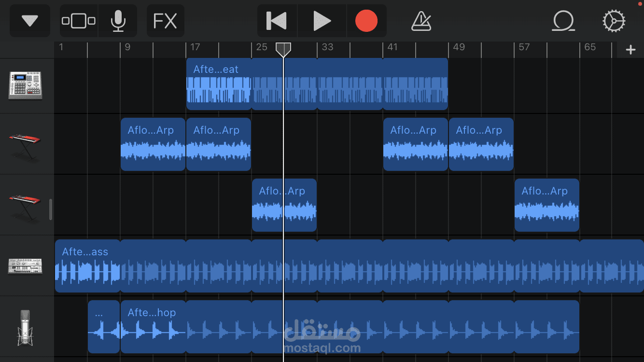The height and width of the screenshot is (362, 644).
Task: Start playback with the Play button
Action: (x=322, y=21)
